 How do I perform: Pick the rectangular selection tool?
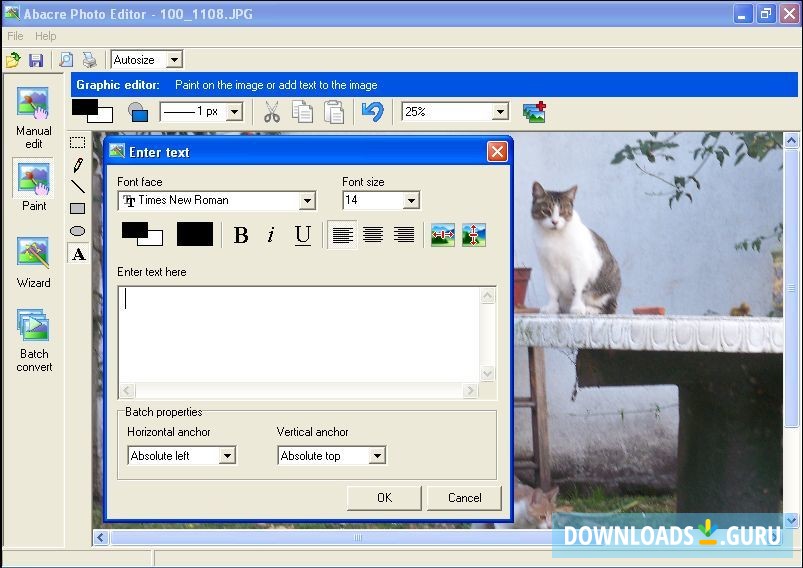pos(77,142)
